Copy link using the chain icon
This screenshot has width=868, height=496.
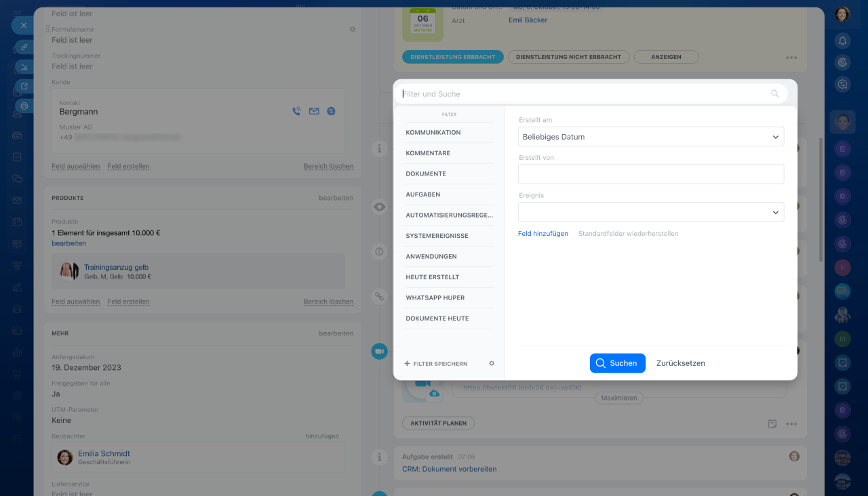24,47
